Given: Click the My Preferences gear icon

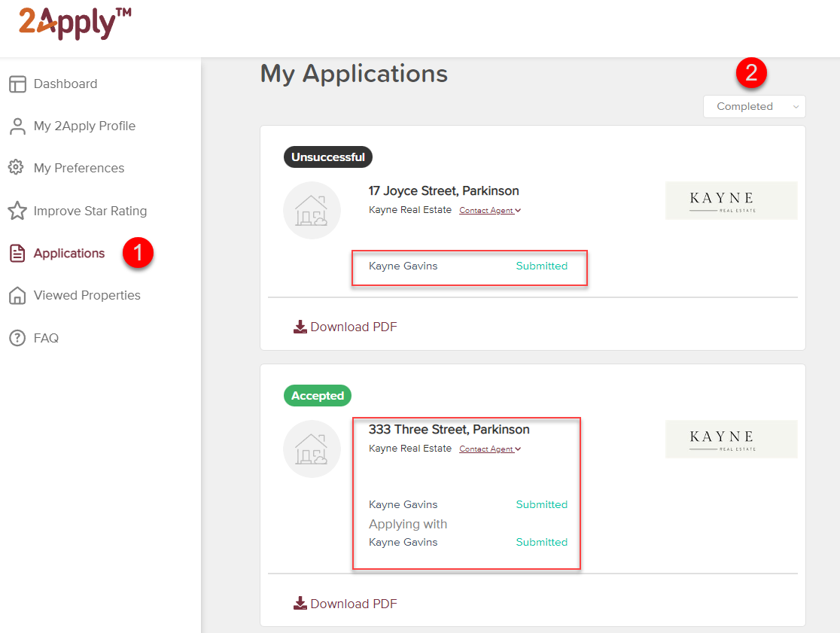Looking at the screenshot, I should click(x=16, y=168).
